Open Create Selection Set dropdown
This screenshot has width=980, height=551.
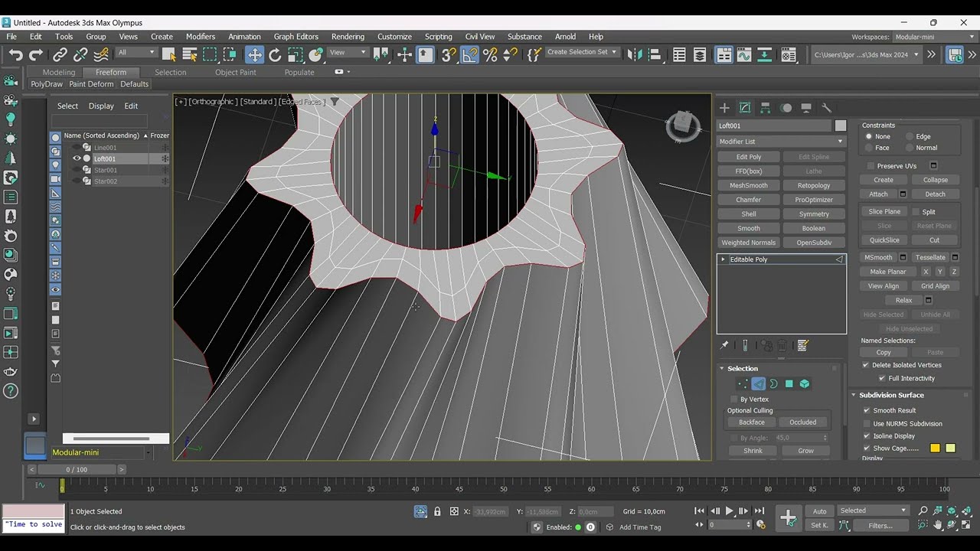582,52
